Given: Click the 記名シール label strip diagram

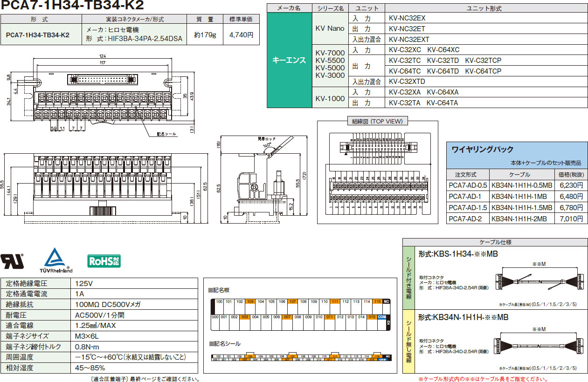Looking at the screenshot, I should click(x=301, y=356).
